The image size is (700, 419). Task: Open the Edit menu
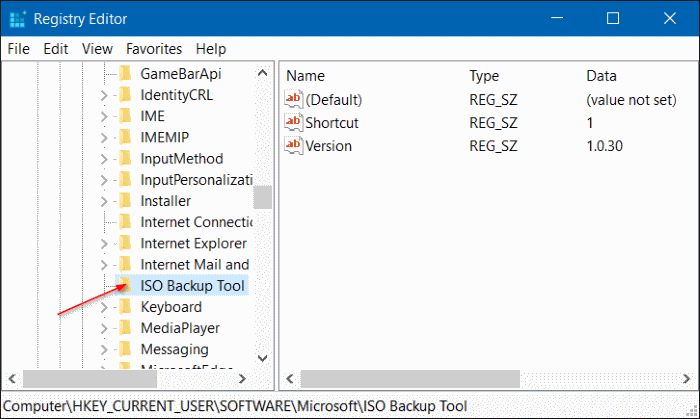56,49
